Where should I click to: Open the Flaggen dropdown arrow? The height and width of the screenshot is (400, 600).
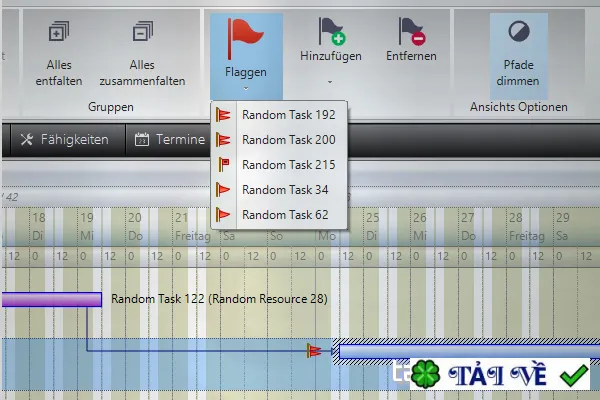[246, 88]
